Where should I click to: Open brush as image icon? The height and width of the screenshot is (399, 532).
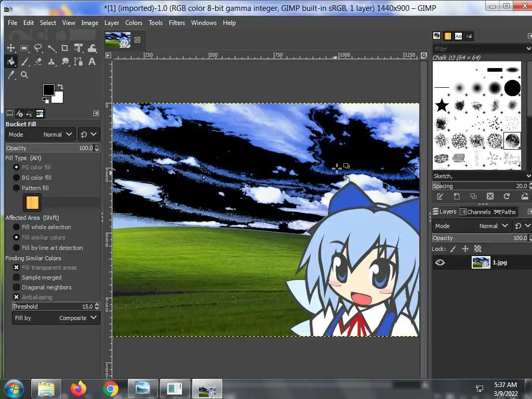tap(525, 196)
